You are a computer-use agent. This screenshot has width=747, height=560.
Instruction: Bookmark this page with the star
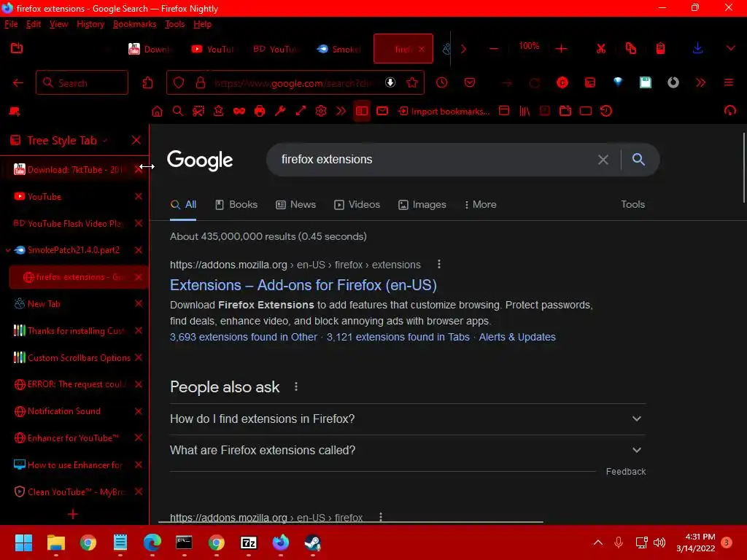tap(412, 83)
